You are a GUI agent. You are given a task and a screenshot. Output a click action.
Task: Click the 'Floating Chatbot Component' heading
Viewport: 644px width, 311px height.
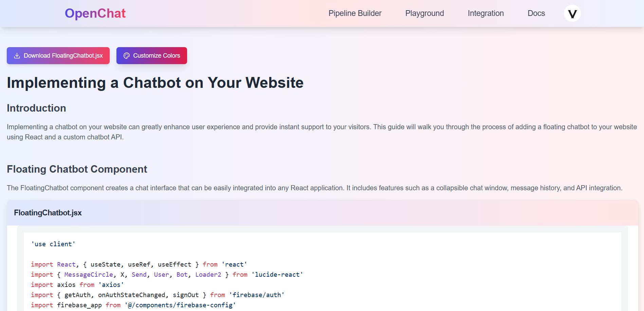(77, 169)
